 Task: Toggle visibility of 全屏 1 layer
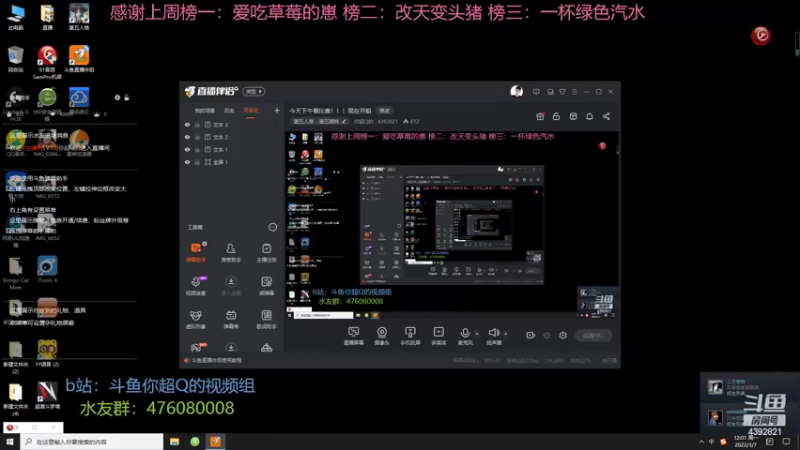point(187,162)
